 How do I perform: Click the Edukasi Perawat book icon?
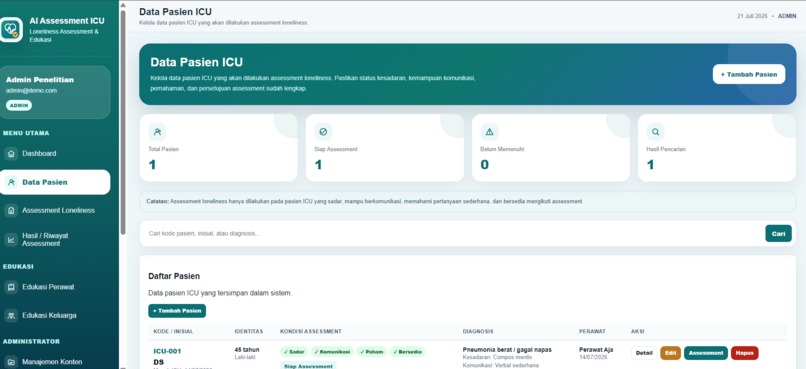pos(11,287)
